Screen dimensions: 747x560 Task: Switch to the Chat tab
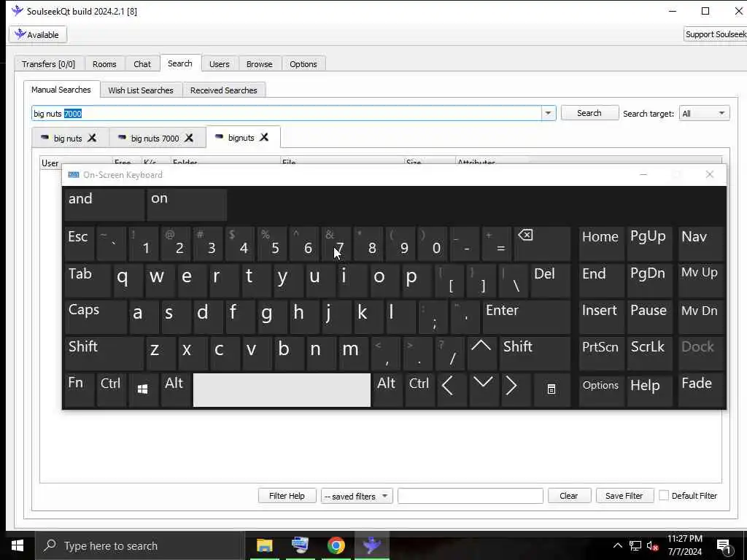point(142,64)
